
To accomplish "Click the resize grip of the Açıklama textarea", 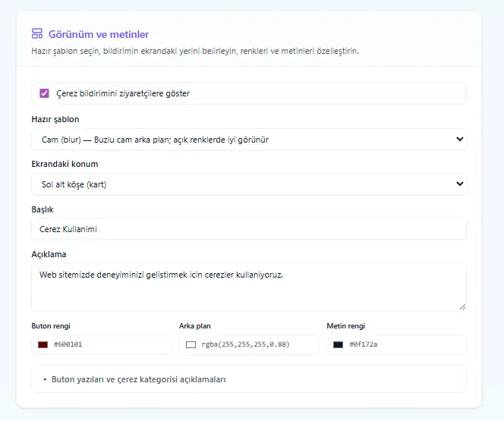I will tap(462, 307).
